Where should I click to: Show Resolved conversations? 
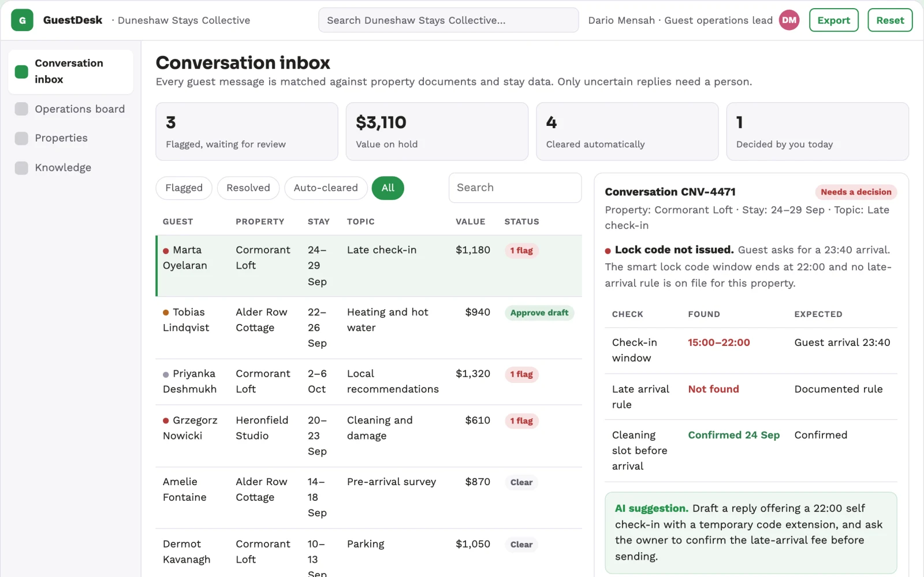[248, 188]
